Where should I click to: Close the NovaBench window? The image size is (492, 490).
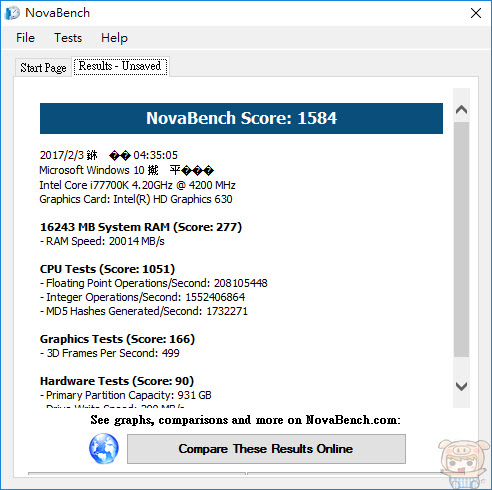point(476,13)
